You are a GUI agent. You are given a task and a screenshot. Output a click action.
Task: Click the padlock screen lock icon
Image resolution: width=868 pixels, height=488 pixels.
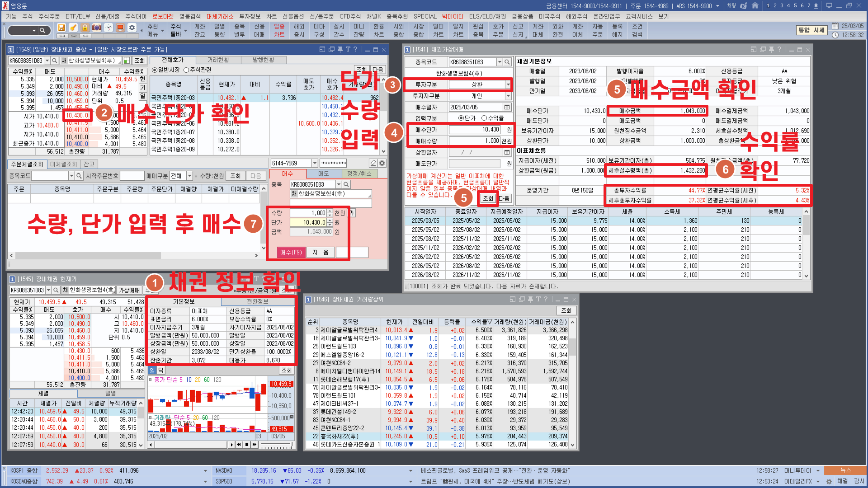[85, 28]
